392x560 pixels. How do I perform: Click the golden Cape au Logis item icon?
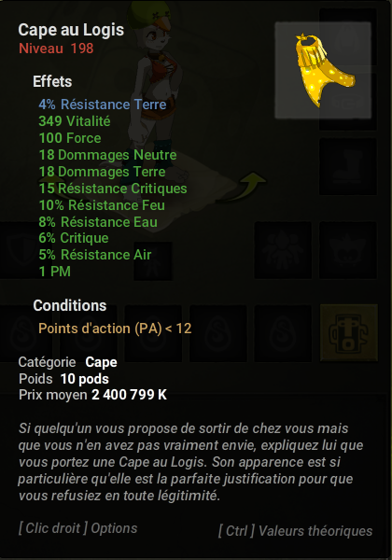pos(323,70)
